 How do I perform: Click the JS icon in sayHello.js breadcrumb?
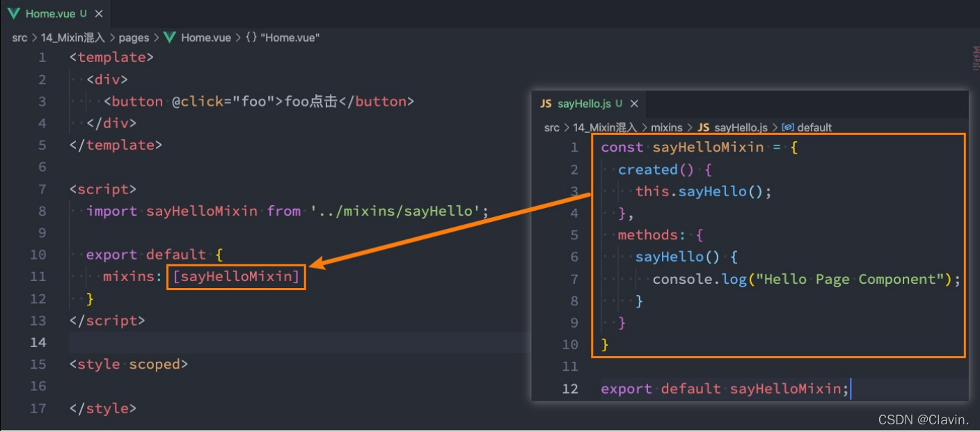[704, 127]
